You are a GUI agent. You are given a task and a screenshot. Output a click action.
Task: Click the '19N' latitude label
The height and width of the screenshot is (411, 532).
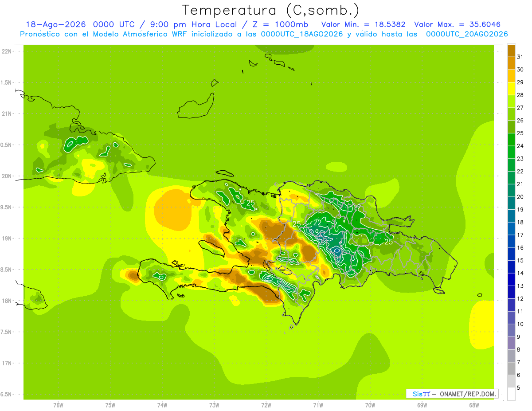tap(7, 239)
